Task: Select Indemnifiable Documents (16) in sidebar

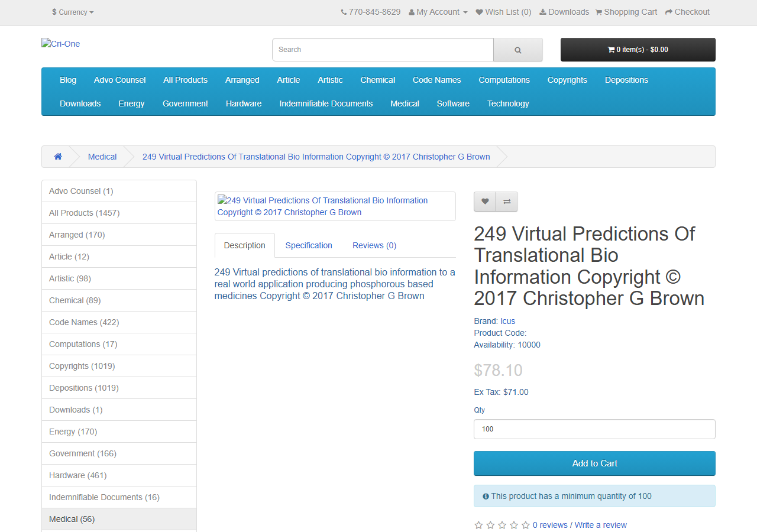Action: coord(119,497)
